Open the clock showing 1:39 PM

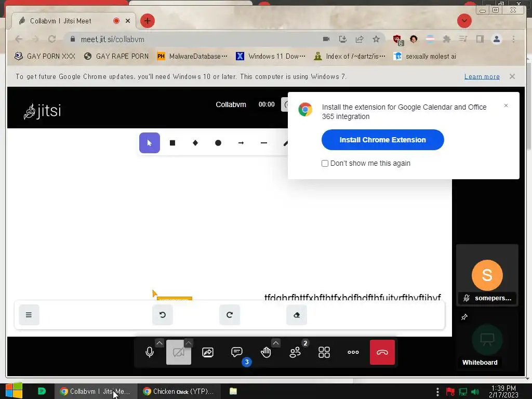click(x=503, y=392)
